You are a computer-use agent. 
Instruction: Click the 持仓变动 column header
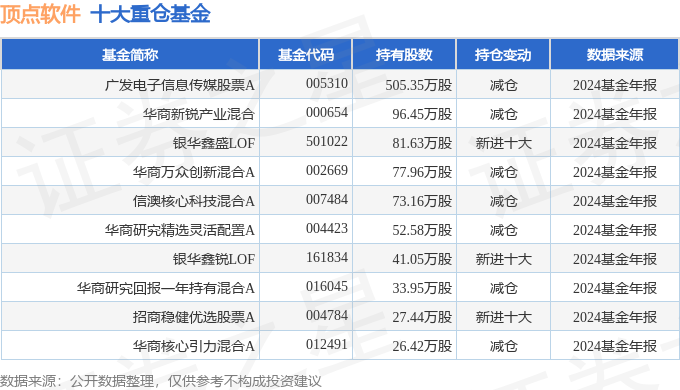pos(503,55)
